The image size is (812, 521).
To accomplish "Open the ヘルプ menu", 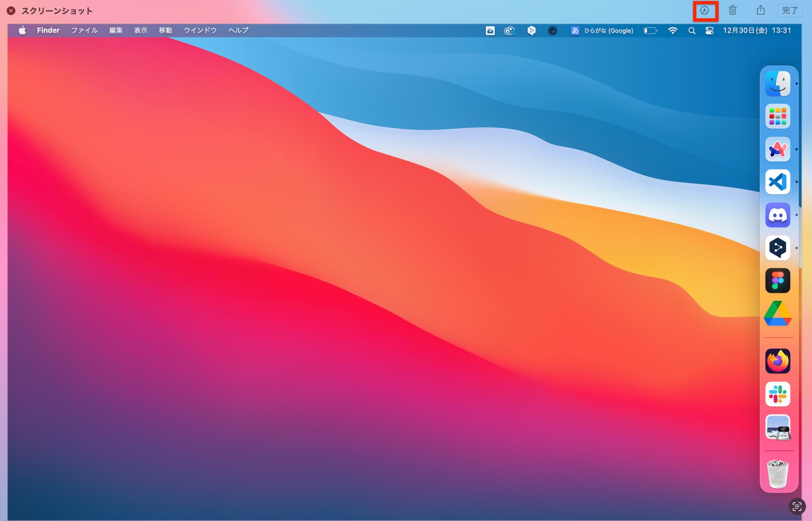I will 238,31.
